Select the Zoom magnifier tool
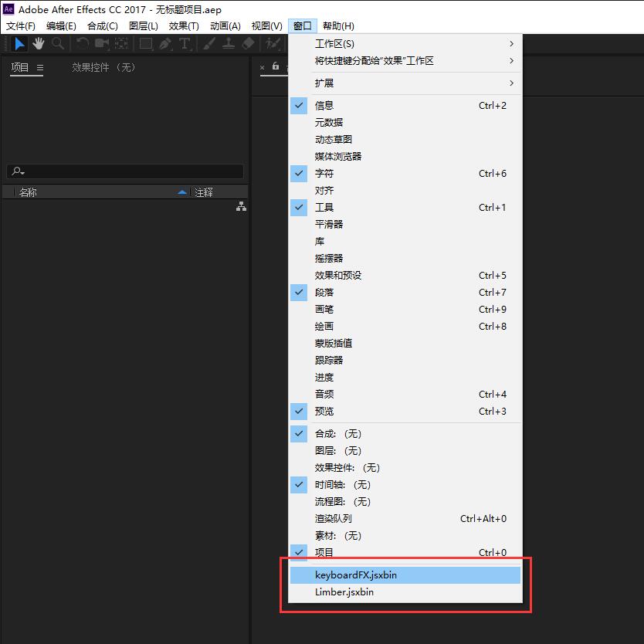644x644 pixels. click(58, 43)
